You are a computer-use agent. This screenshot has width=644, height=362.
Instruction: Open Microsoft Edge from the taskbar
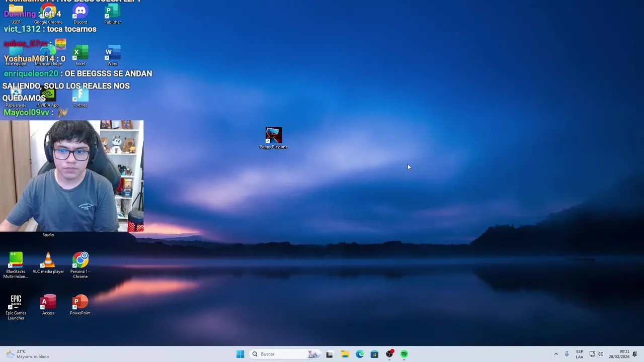(x=360, y=354)
